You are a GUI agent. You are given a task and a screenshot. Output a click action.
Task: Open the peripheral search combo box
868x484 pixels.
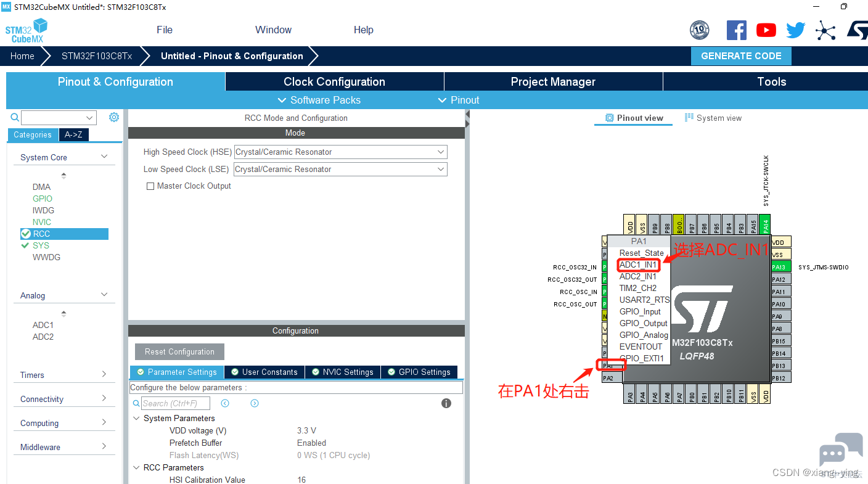pos(59,118)
